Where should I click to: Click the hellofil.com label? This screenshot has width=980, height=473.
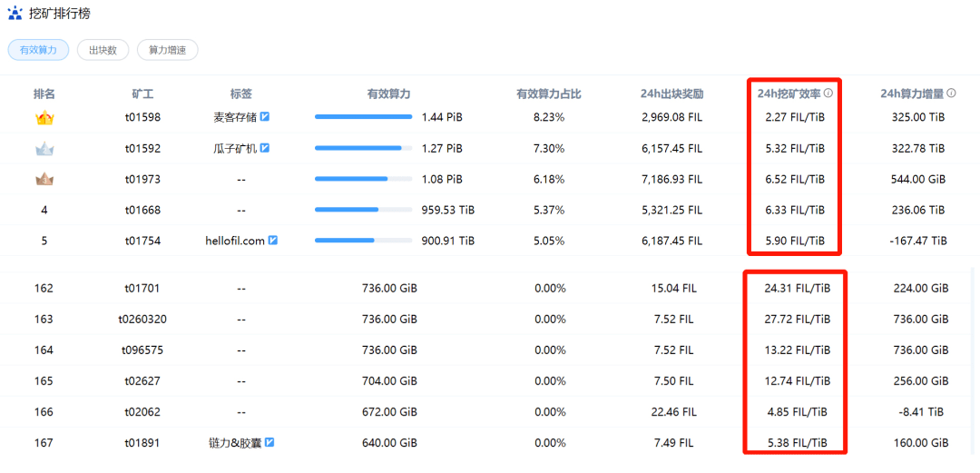coord(234,241)
